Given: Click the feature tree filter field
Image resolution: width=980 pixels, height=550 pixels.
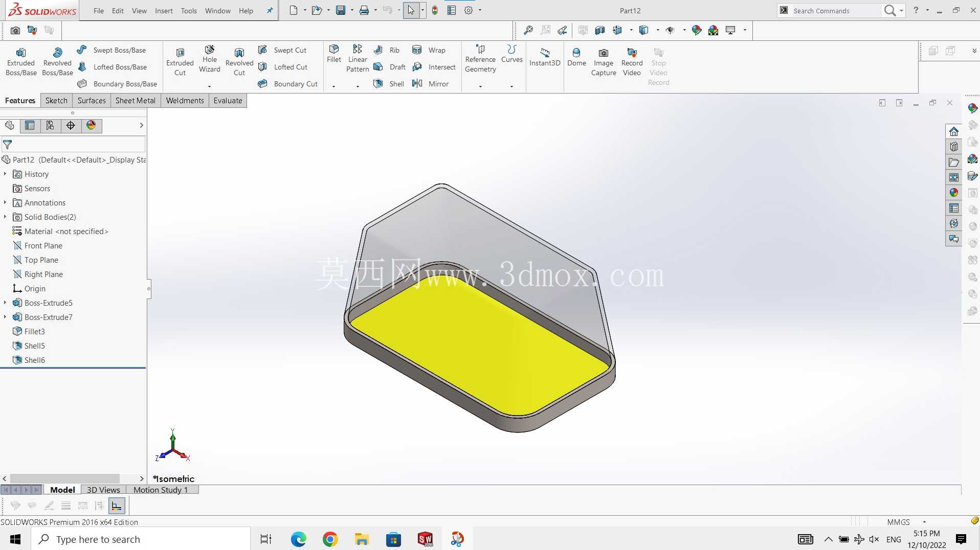Looking at the screenshot, I should pyautogui.click(x=74, y=145).
